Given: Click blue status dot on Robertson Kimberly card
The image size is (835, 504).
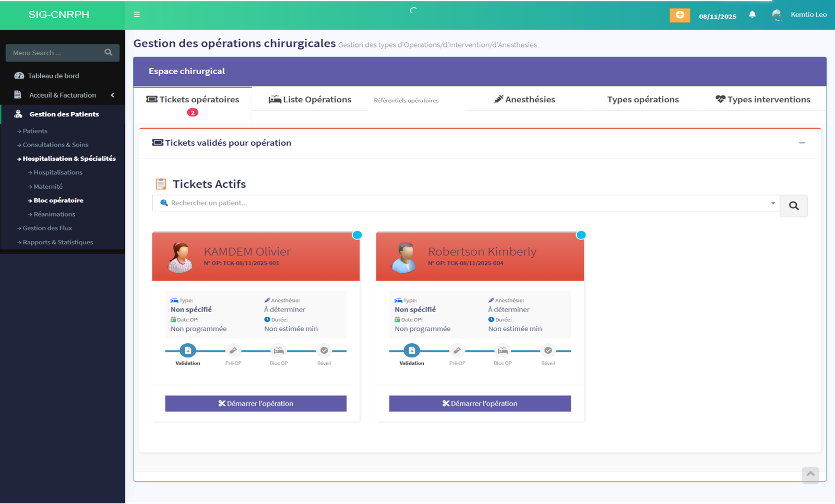Looking at the screenshot, I should click(x=581, y=235).
